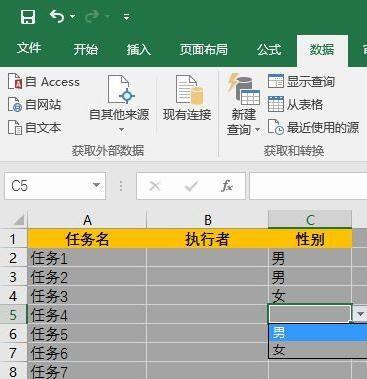
Task: Click cell C4 containing 女
Action: click(310, 296)
